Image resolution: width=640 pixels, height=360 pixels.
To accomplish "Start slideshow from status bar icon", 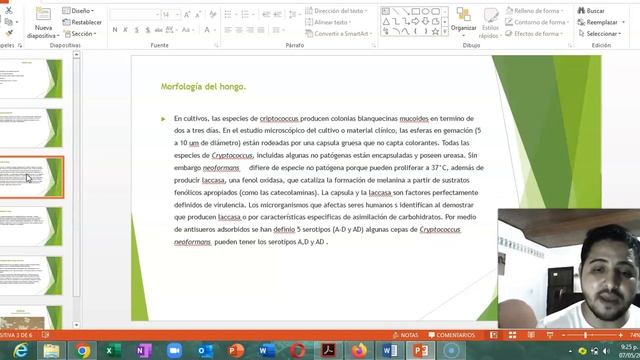I will [550, 335].
